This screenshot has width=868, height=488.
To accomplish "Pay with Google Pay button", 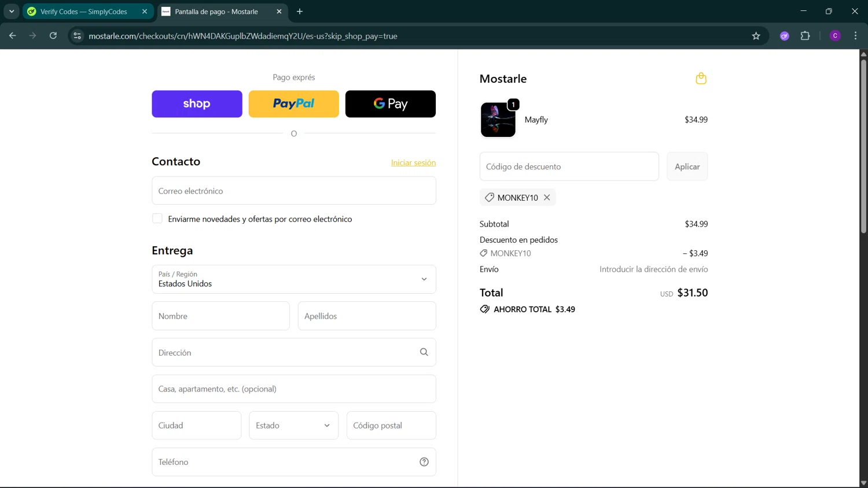I will [x=391, y=104].
